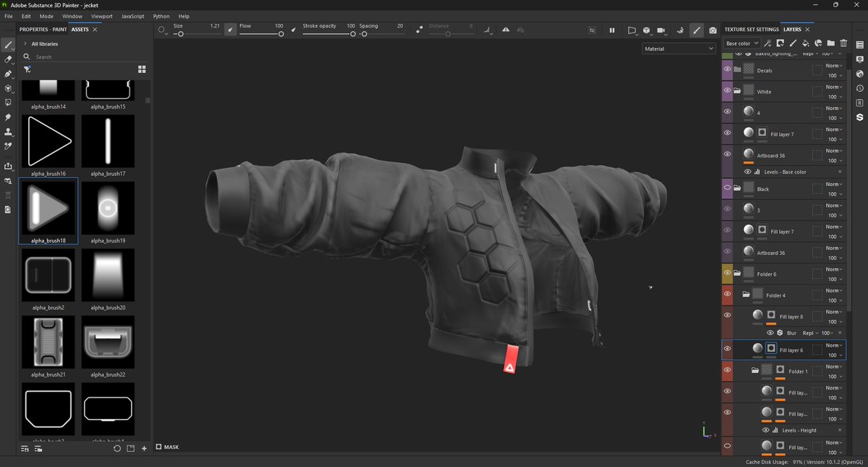Close the Layers tab
868x467 pixels.
807,30
